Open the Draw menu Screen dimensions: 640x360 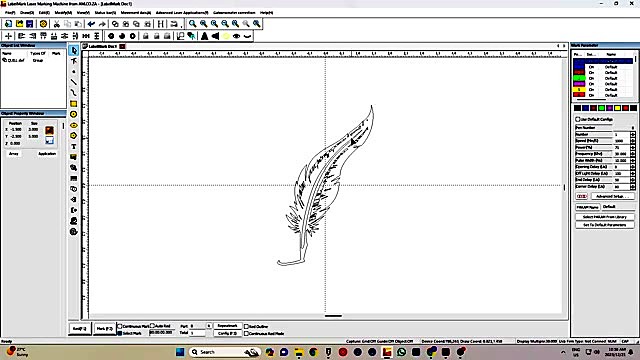pyautogui.click(x=27, y=13)
